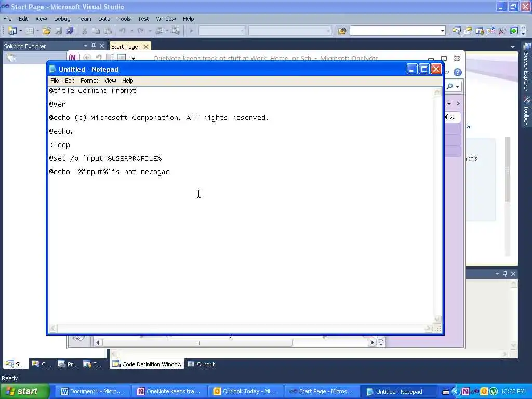This screenshot has width=532, height=399.
Task: Click Notepad line @set /p input=%USERPROFILE%
Action: point(105,158)
